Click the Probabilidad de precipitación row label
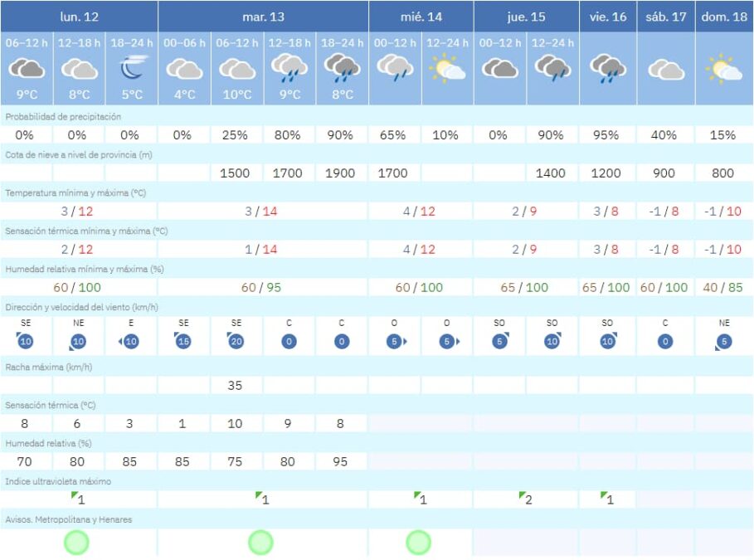 (62, 115)
